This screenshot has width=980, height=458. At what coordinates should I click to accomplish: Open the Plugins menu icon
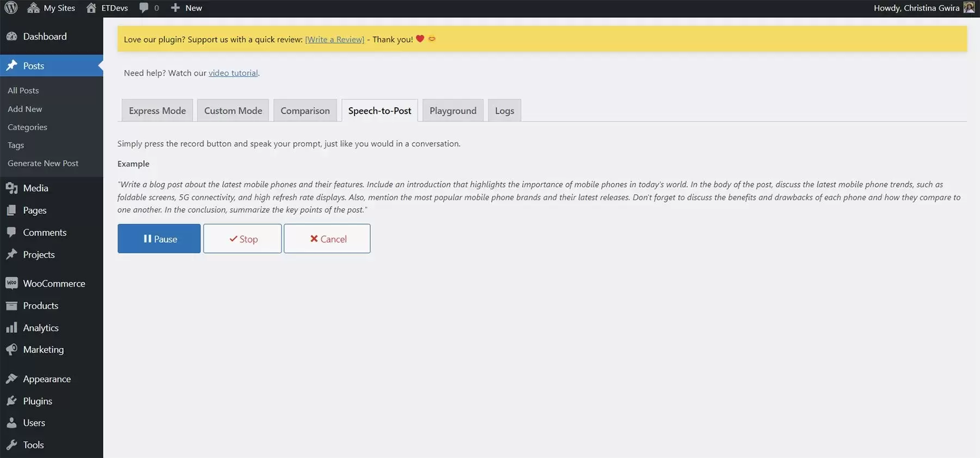pyautogui.click(x=11, y=401)
